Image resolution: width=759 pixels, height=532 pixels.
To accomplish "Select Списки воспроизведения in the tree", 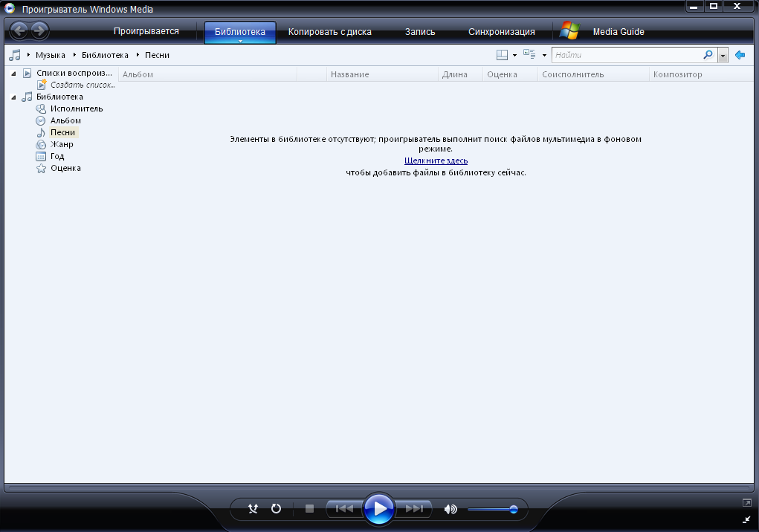I will 74,73.
